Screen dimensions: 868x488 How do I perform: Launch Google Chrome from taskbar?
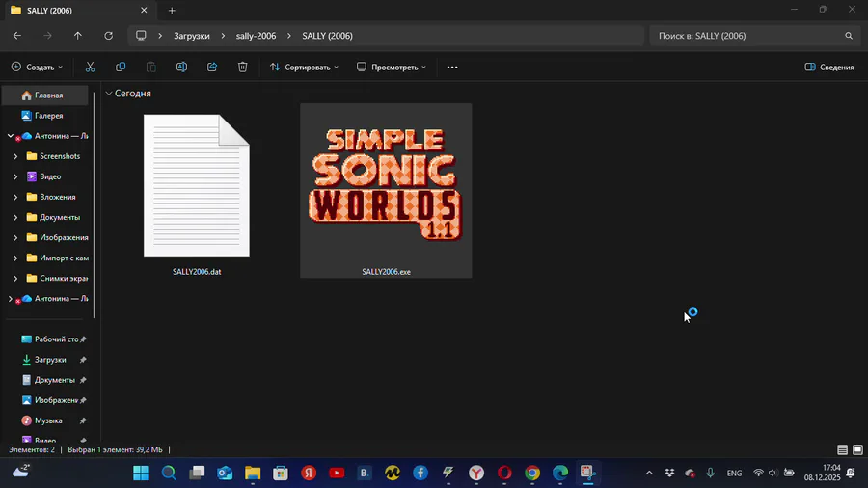pos(532,473)
